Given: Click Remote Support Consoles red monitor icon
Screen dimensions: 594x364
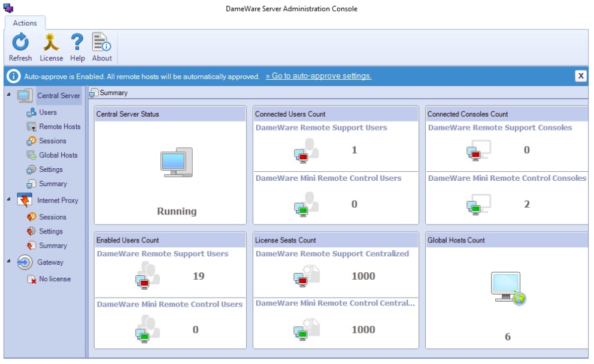Looking at the screenshot, I should [x=479, y=150].
